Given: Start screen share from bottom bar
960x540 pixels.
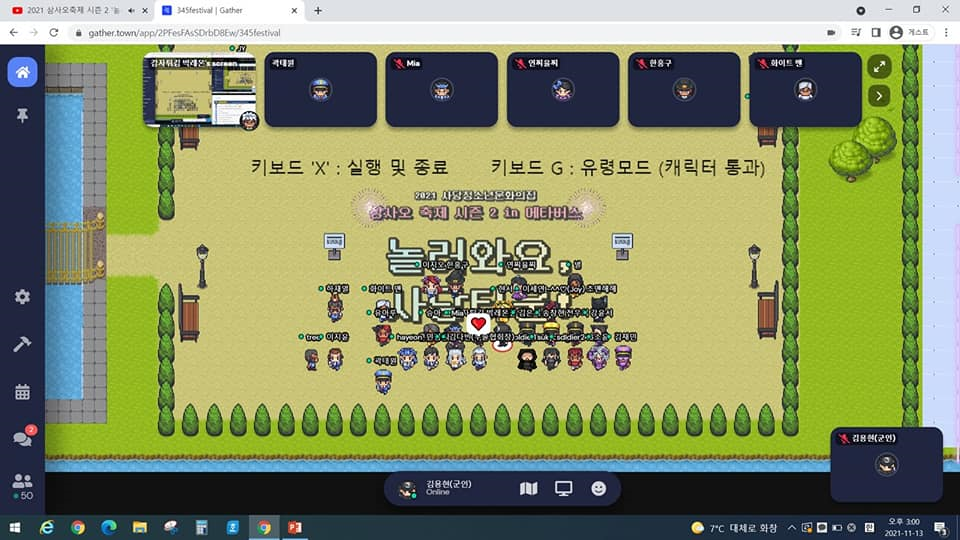Looking at the screenshot, I should (563, 488).
